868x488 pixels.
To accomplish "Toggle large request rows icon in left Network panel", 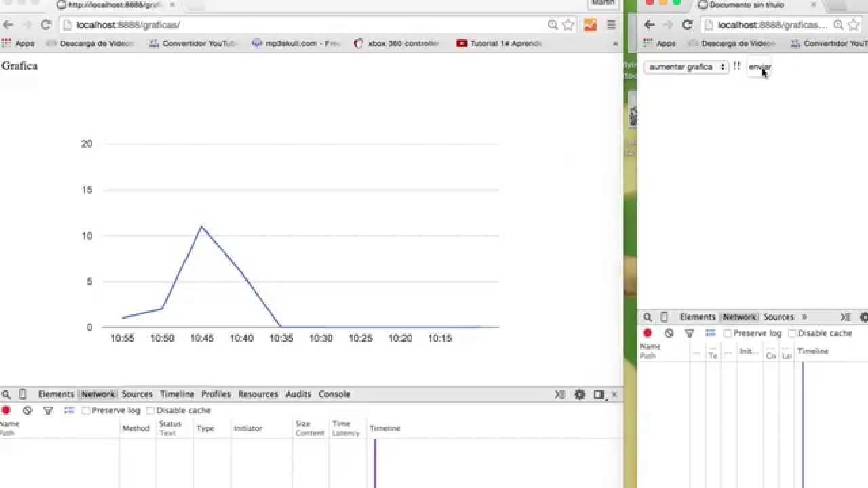I will [x=68, y=410].
